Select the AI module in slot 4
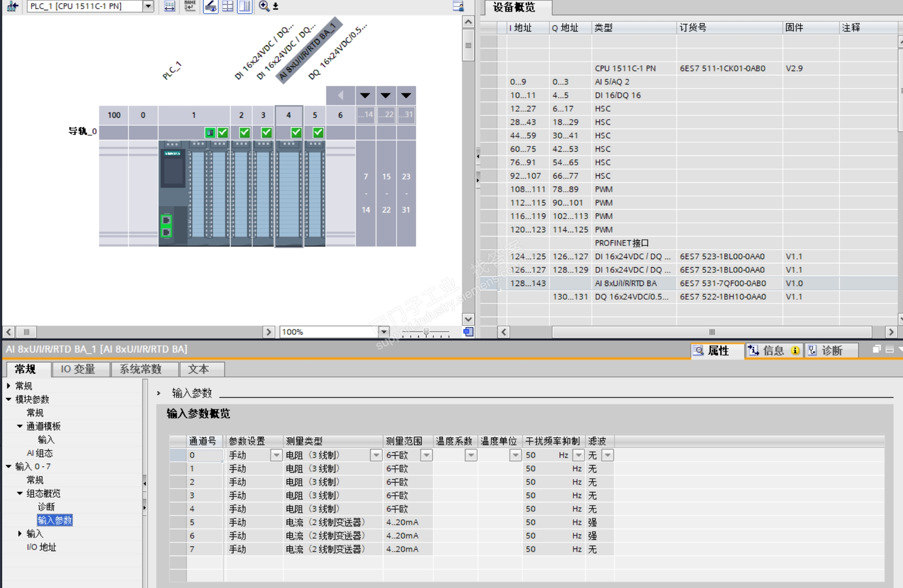903x588 pixels. pyautogui.click(x=289, y=193)
